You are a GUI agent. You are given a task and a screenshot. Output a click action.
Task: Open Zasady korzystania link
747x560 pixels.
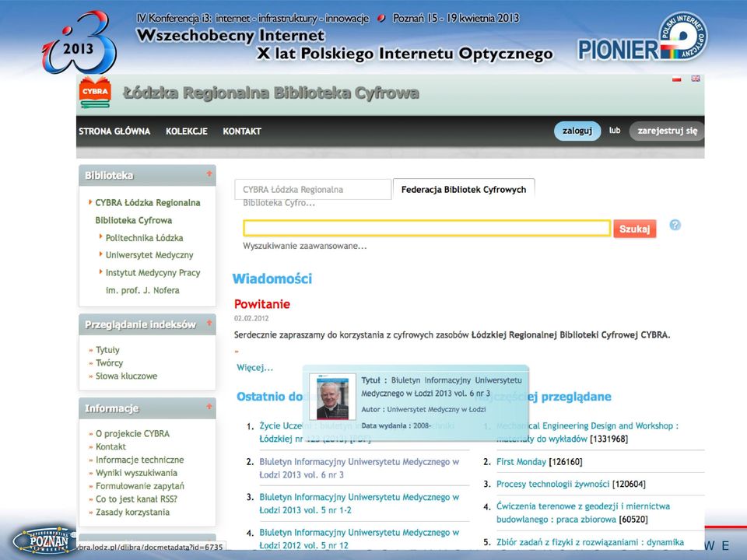(132, 512)
